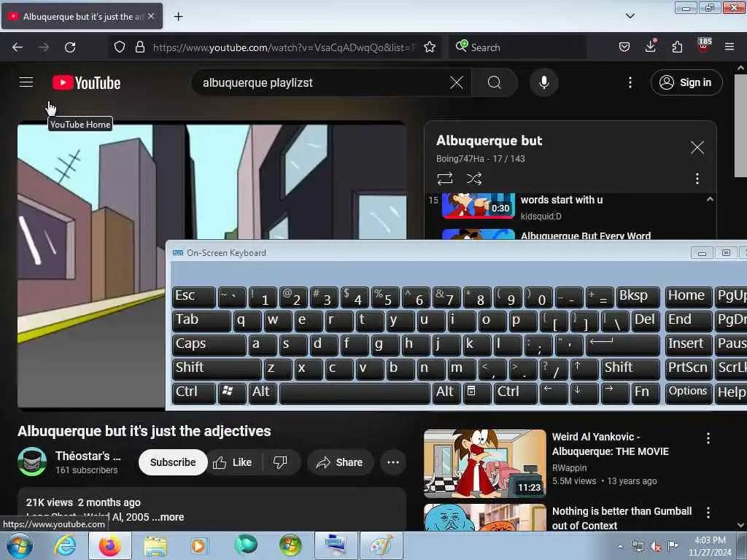Click the Sign in button
The image size is (747, 560).
pos(686,83)
